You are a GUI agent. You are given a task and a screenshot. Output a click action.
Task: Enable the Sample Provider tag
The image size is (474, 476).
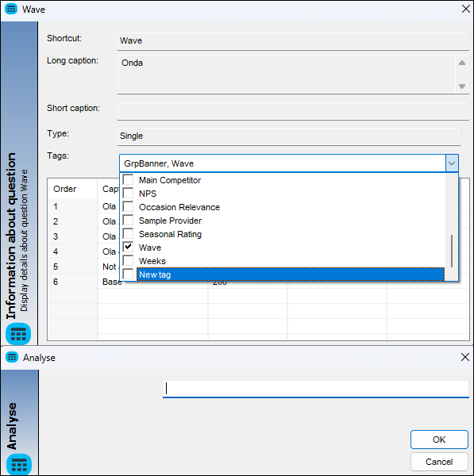tap(128, 220)
